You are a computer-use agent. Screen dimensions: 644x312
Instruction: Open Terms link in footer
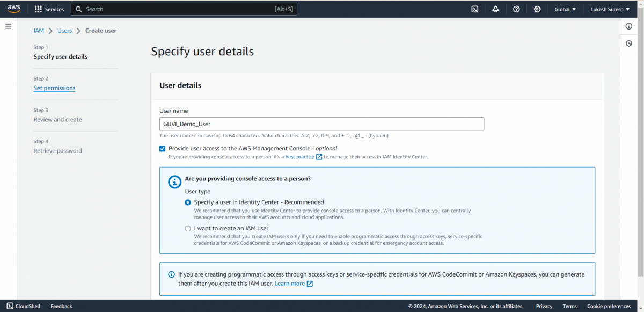click(x=569, y=306)
